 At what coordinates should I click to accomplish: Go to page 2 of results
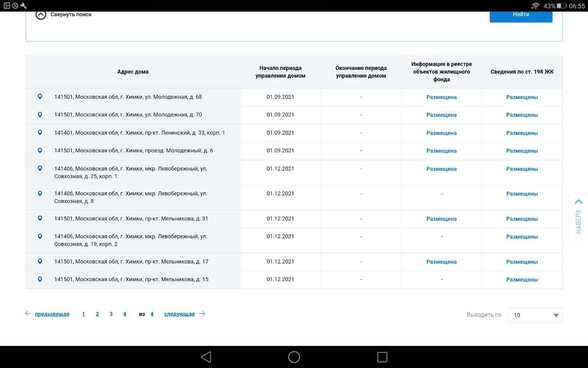pos(97,314)
